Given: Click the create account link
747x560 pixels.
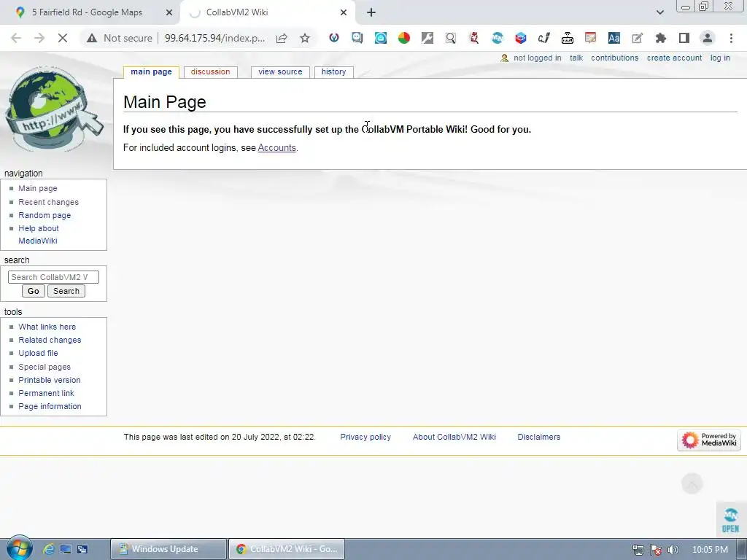Looking at the screenshot, I should (x=674, y=58).
